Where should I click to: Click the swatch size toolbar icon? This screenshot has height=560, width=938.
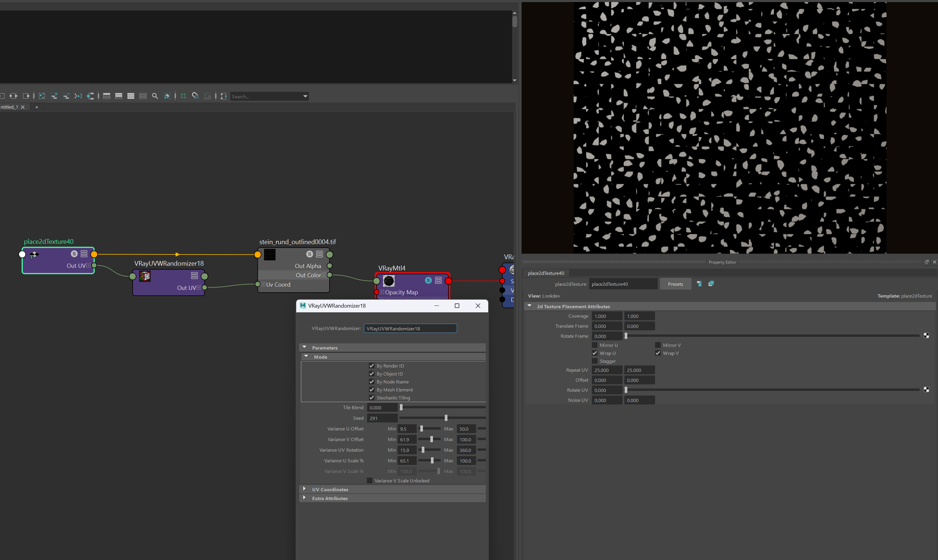(x=167, y=96)
